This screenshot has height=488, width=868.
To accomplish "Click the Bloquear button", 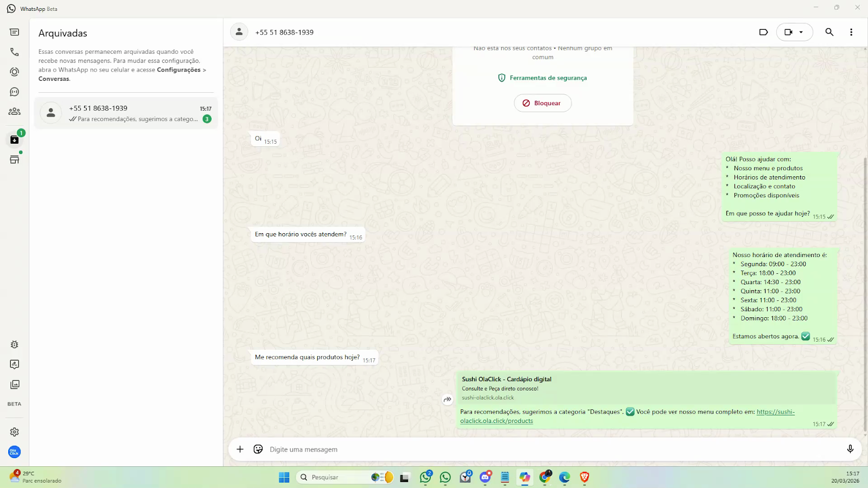I will [x=542, y=103].
